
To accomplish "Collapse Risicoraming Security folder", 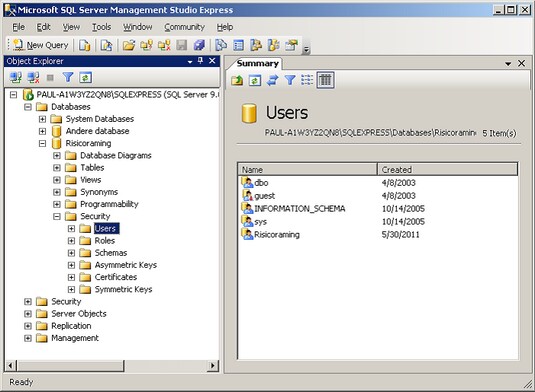I will pos(57,216).
